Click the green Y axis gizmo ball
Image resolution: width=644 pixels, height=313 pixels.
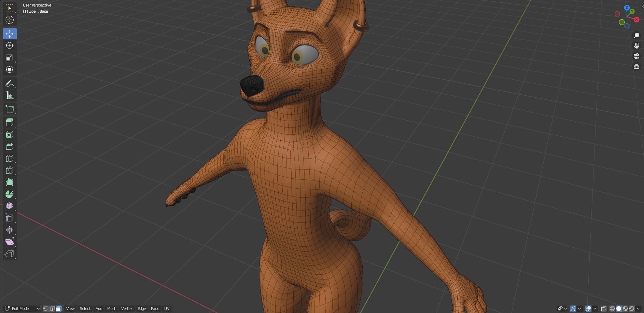tap(632, 12)
